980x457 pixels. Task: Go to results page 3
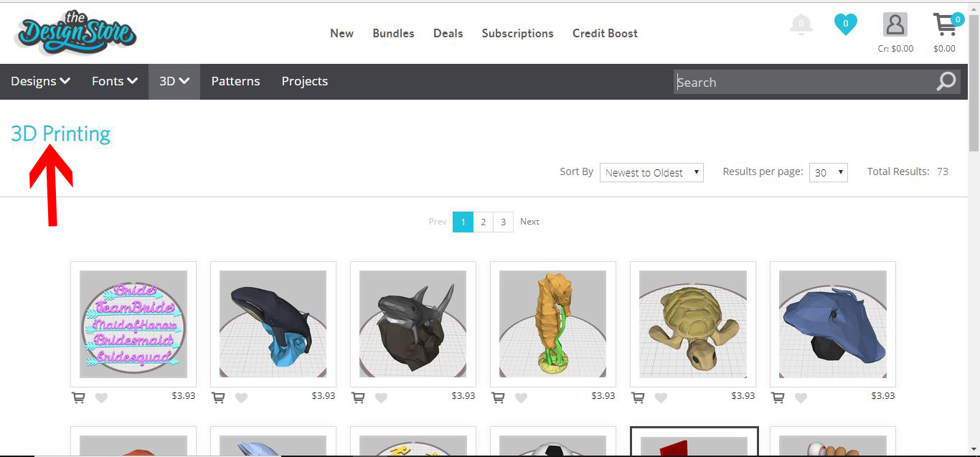tap(503, 222)
